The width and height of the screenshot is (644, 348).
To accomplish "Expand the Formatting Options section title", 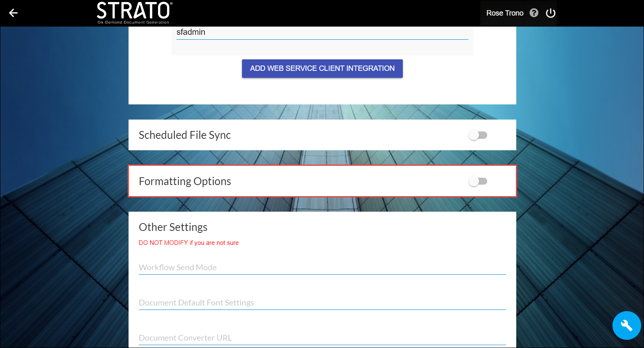I will [x=185, y=181].
